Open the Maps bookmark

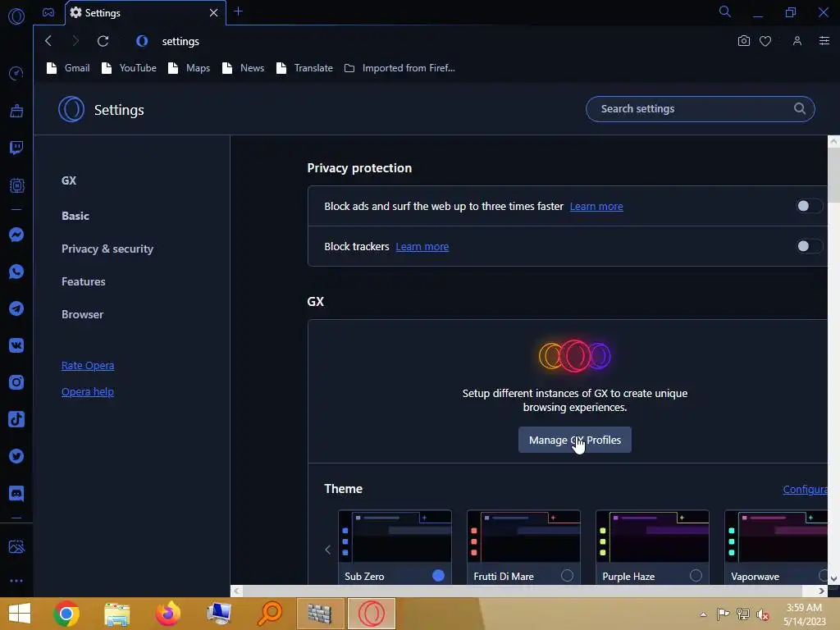pos(189,68)
